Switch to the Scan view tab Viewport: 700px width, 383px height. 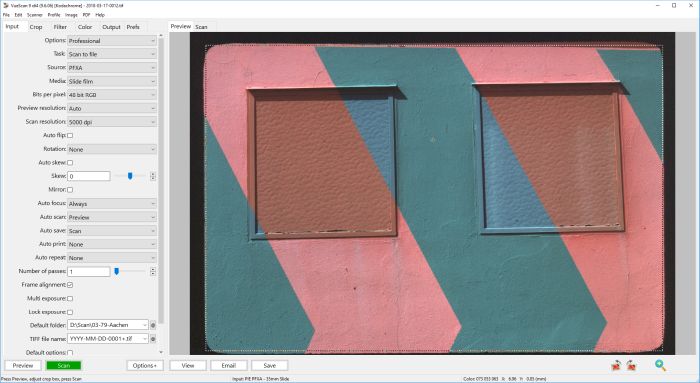coord(201,27)
